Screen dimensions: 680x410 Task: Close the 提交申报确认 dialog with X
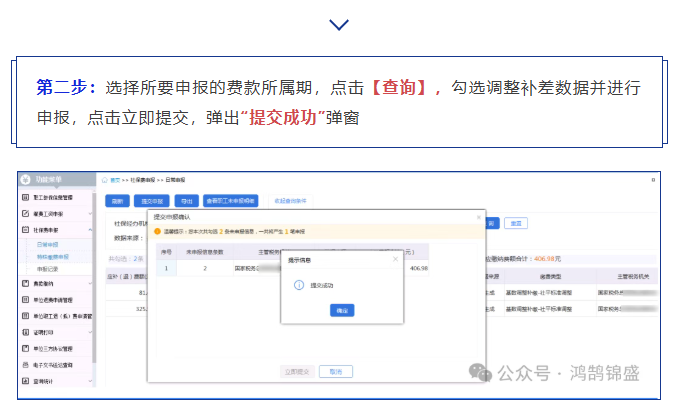478,217
